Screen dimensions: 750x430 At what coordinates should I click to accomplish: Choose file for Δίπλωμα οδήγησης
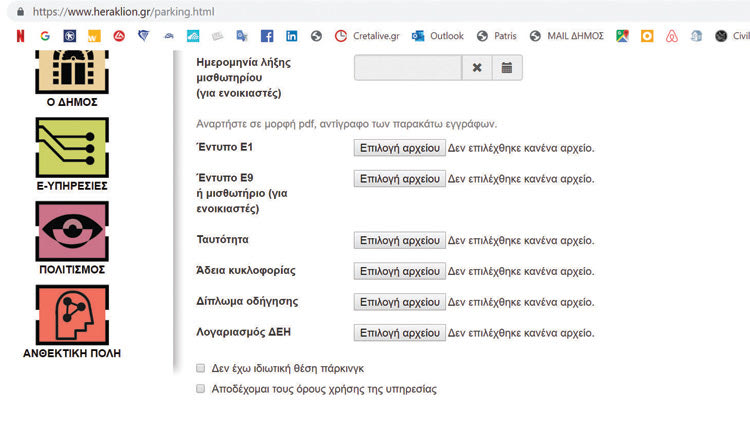click(x=399, y=302)
